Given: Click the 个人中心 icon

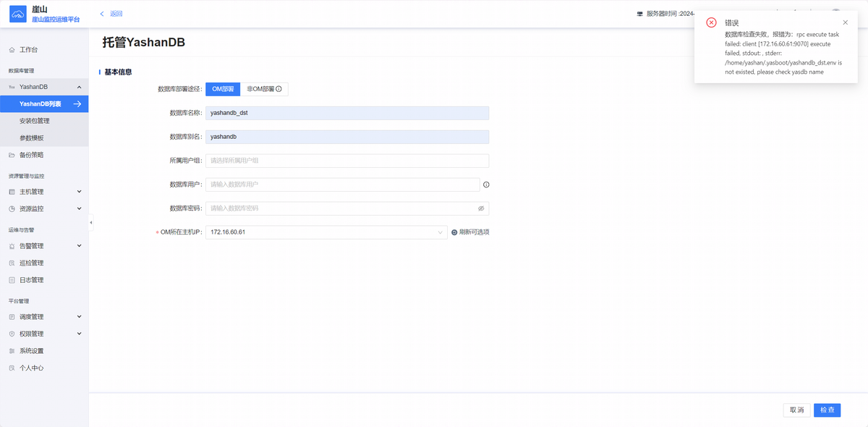Looking at the screenshot, I should (x=12, y=368).
